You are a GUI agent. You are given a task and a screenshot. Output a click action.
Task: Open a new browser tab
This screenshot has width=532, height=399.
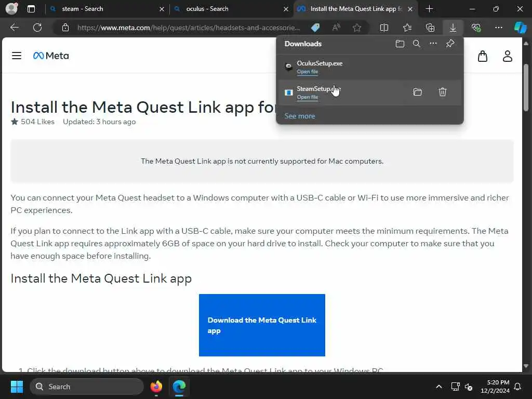click(x=429, y=9)
